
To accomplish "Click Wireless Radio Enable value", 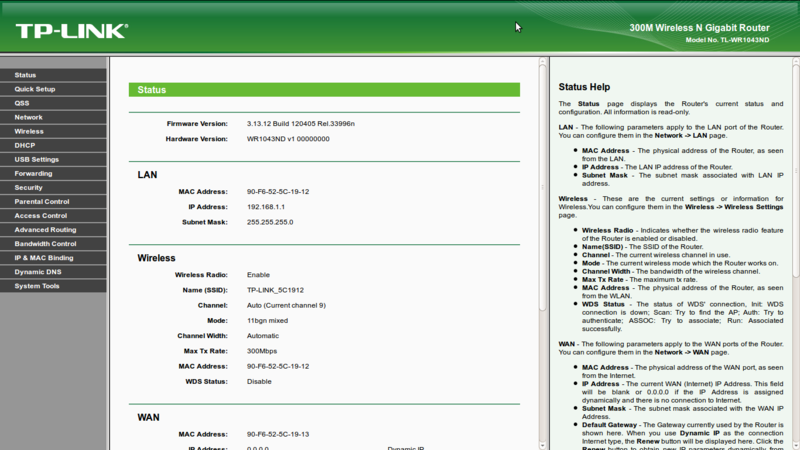I will pos(258,275).
